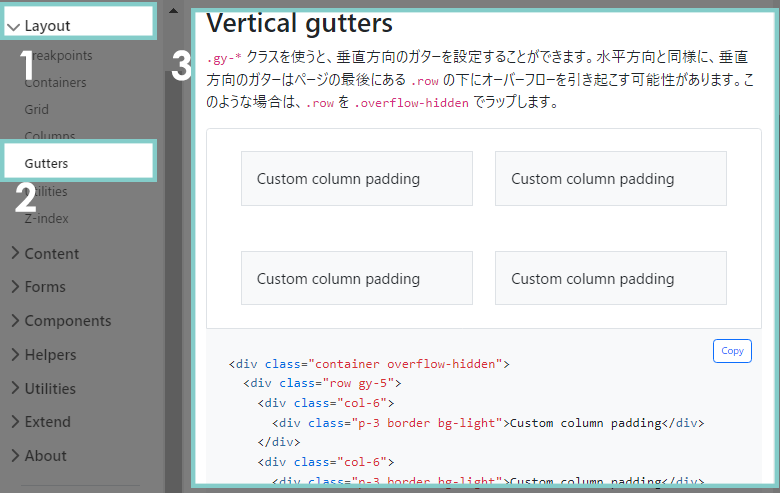Viewport: 780px width, 493px height.
Task: Expand the Utilities section with chevron
Action: (x=15, y=388)
